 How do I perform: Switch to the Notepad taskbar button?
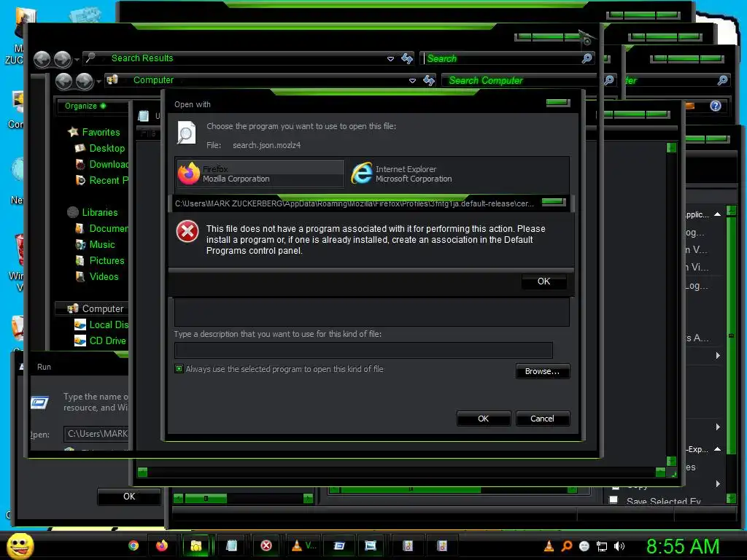pos(231,545)
